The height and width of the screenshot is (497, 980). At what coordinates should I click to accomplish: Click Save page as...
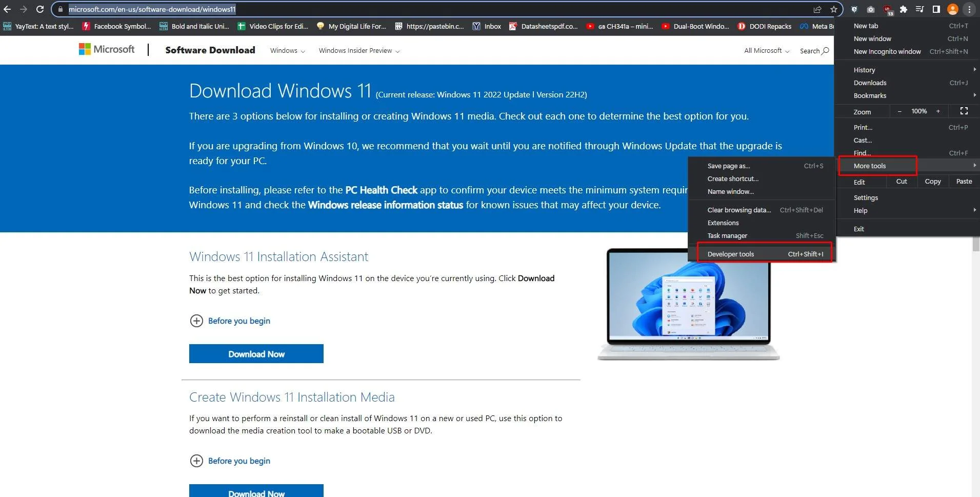pyautogui.click(x=762, y=166)
